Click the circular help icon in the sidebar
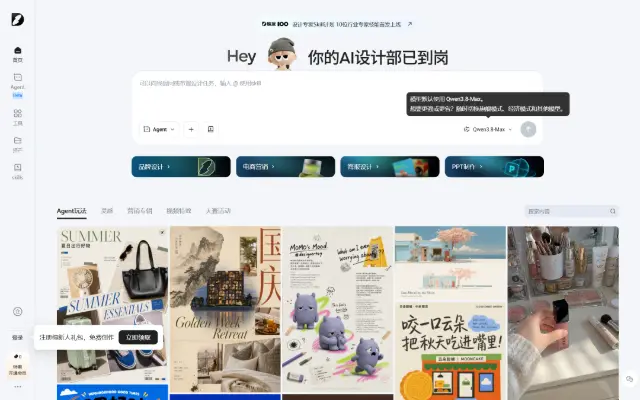The image size is (640, 400). coord(18,311)
